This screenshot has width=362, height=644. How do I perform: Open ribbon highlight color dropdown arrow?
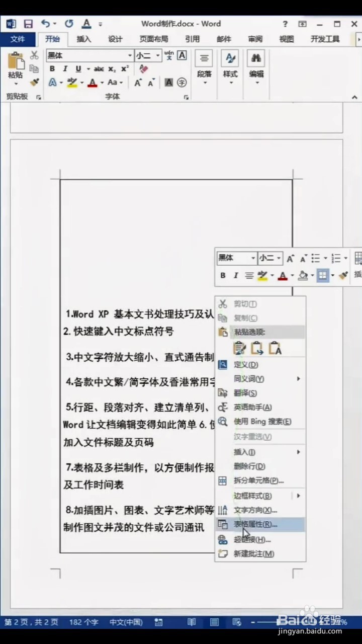point(81,83)
